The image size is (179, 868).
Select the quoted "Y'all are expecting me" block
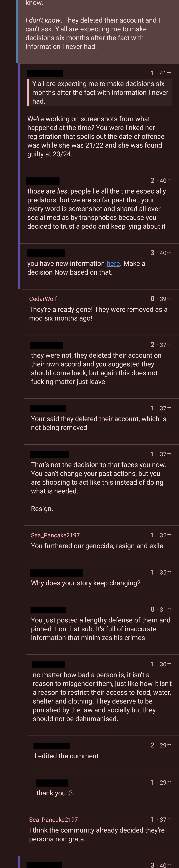pyautogui.click(x=99, y=92)
